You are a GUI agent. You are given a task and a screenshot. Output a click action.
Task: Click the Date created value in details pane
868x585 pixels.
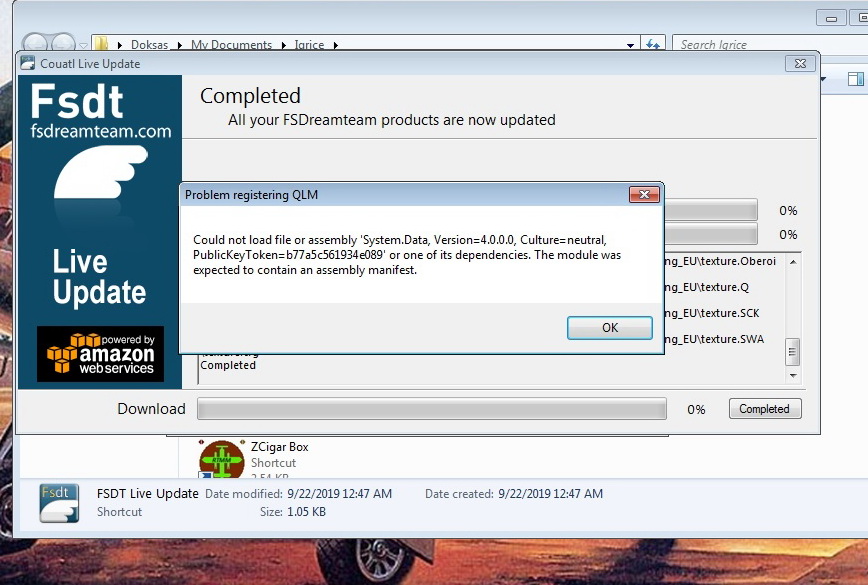[x=550, y=494]
